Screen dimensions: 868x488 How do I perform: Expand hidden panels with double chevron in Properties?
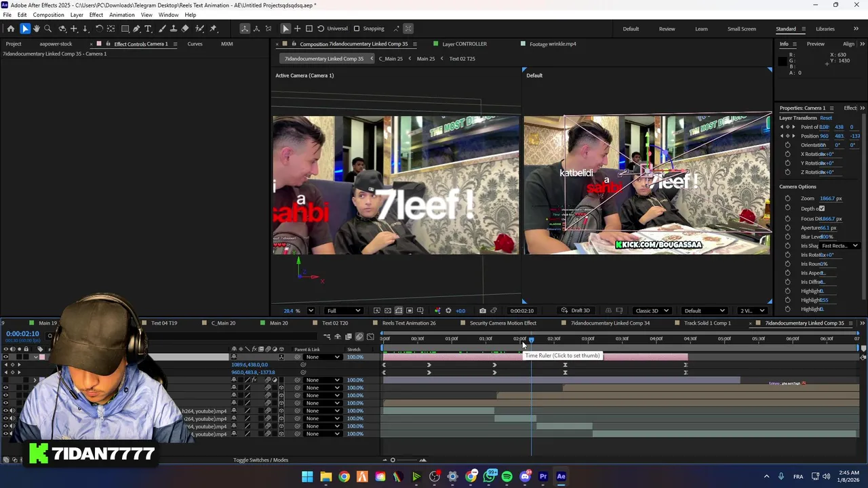pyautogui.click(x=862, y=108)
